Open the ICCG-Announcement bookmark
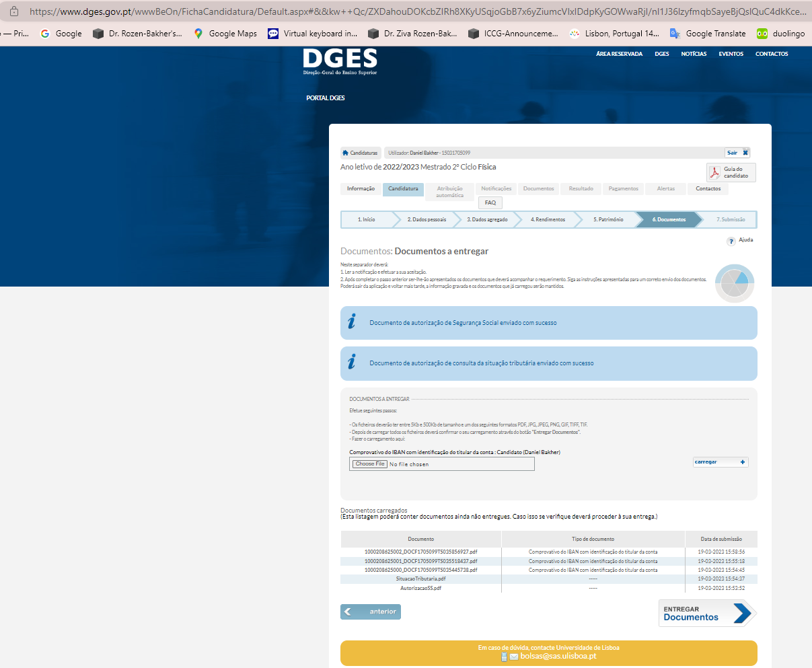Image resolution: width=812 pixels, height=668 pixels. (x=513, y=33)
